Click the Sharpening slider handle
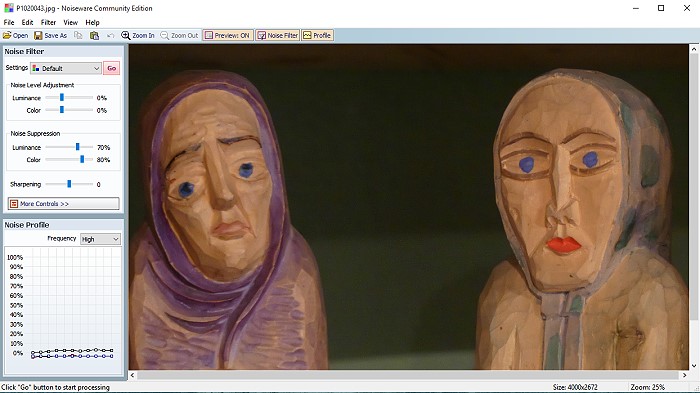The height and width of the screenshot is (393, 700). [69, 184]
